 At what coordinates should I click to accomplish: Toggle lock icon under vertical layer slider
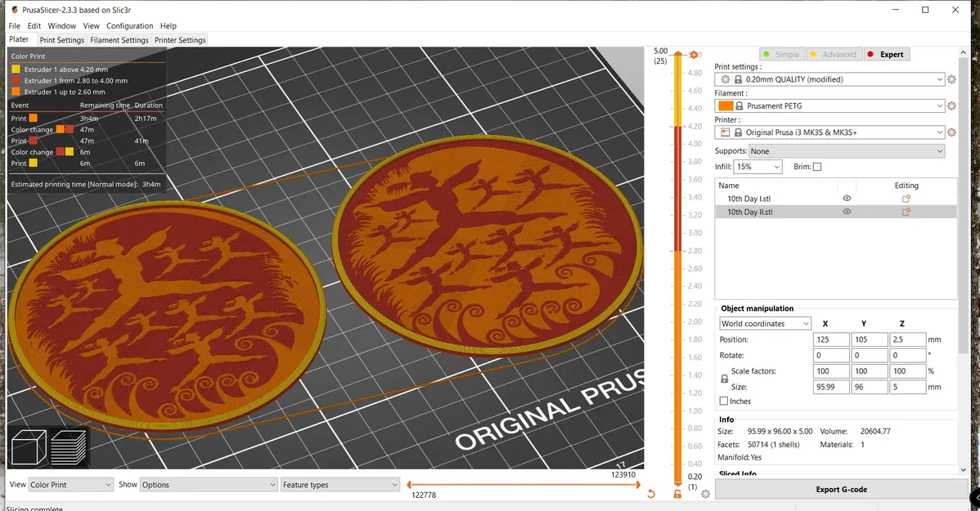[677, 494]
